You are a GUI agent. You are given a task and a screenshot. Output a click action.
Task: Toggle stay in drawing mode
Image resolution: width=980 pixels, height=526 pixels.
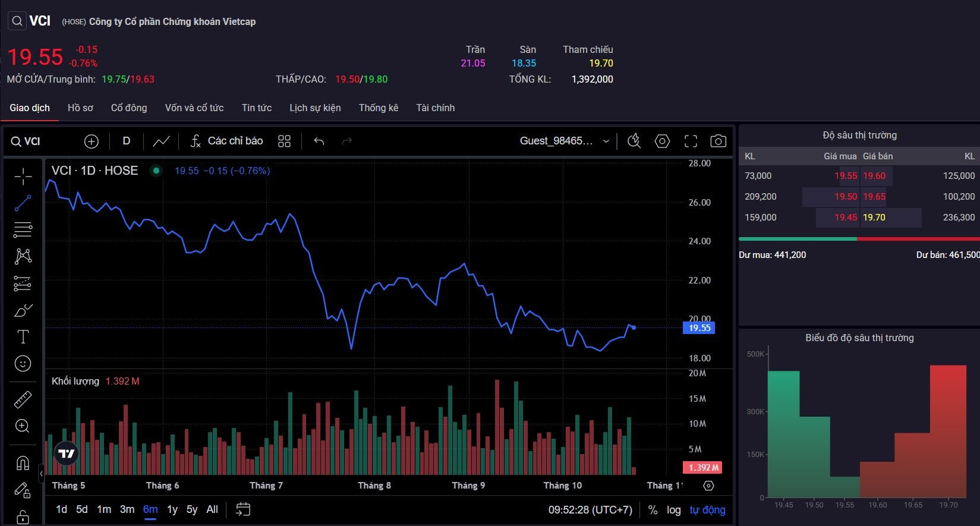click(23, 490)
